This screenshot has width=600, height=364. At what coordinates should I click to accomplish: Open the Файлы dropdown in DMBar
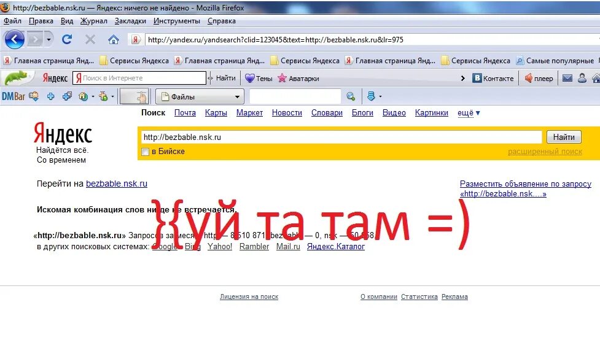[200, 97]
